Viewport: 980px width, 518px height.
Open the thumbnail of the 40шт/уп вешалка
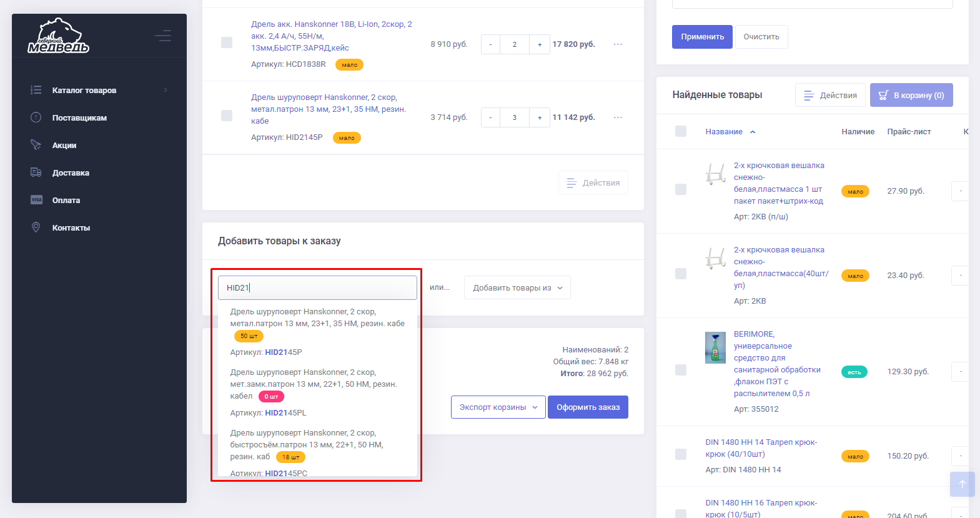tap(716, 257)
